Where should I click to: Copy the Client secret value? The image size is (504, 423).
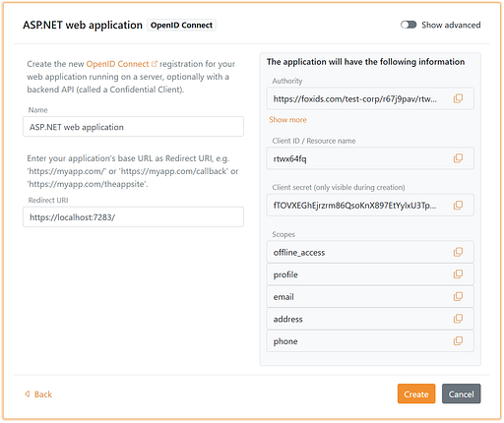pos(458,206)
